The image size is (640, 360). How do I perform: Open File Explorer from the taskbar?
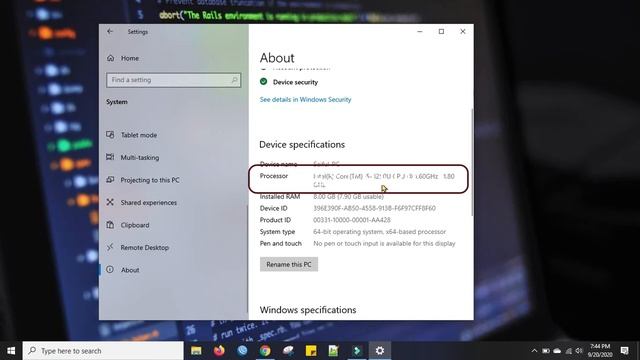click(x=196, y=351)
